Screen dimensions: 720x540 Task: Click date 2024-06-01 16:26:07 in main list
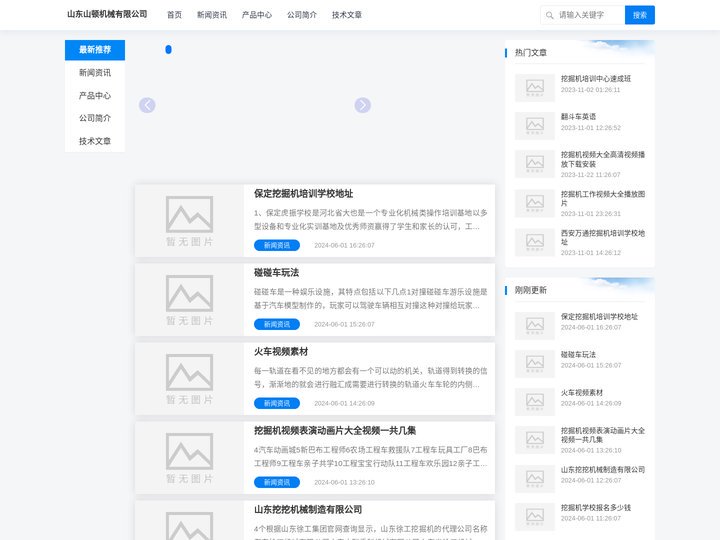coord(344,245)
